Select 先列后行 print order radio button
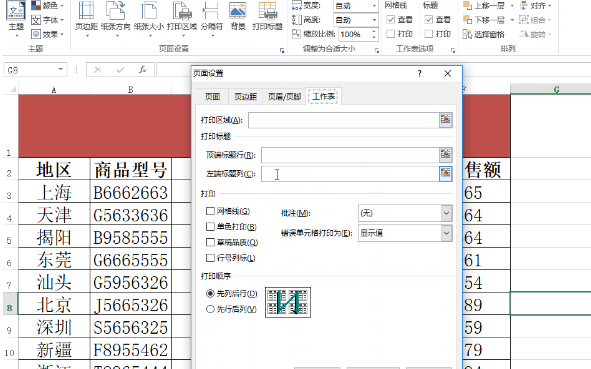Viewport: 591px width, 369px height. coord(210,293)
